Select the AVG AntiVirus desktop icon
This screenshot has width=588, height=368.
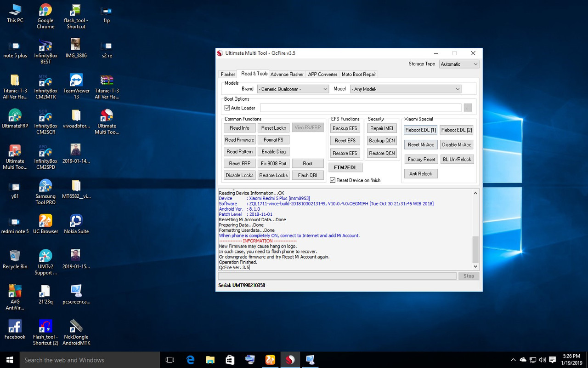[15, 298]
